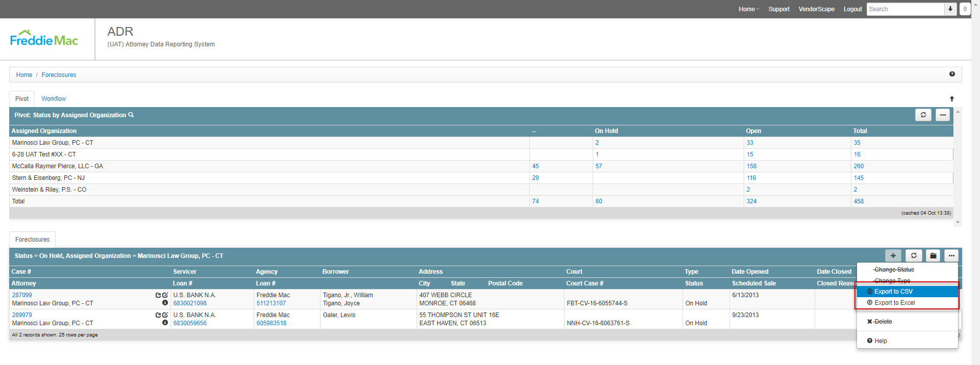
Task: Open the Foreclosures breadcrumb link
Action: point(59,75)
